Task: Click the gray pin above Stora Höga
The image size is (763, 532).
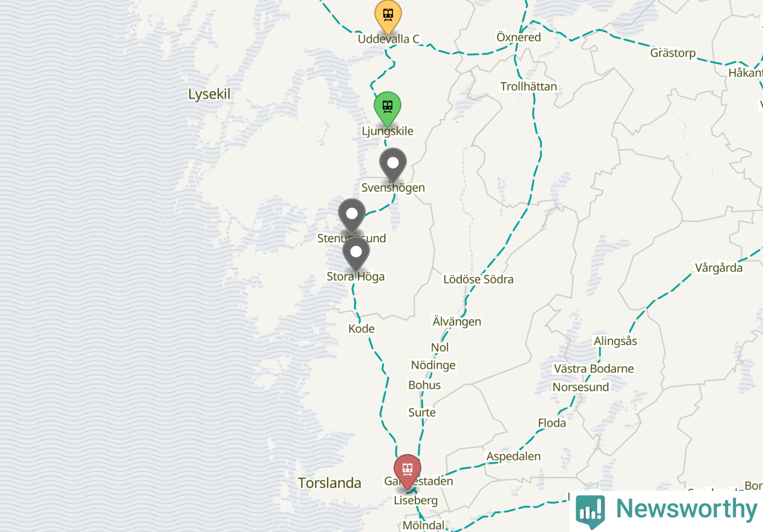Action: 356,254
